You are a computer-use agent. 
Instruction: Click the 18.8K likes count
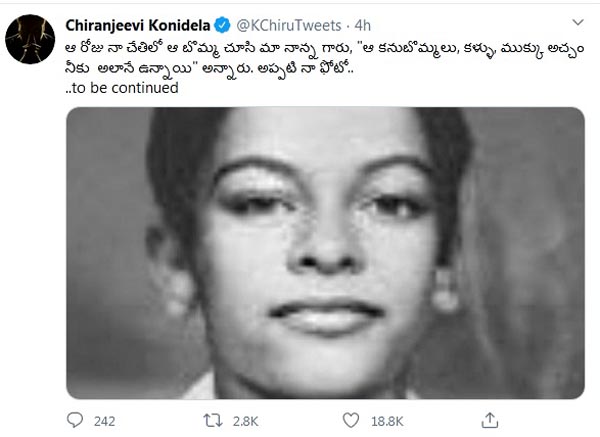pyautogui.click(x=387, y=421)
